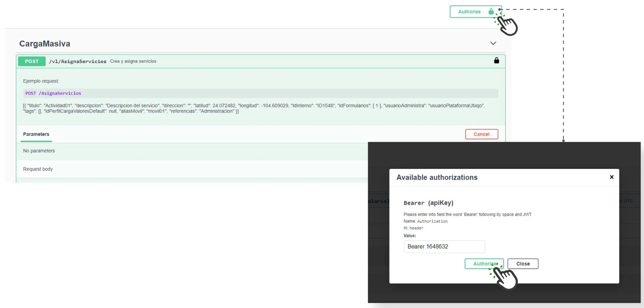Click the No parameters text
This screenshot has height=308, width=644.
(x=39, y=151)
